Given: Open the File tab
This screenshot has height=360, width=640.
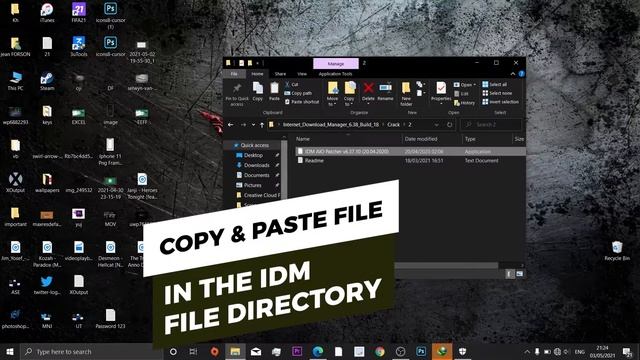Looking at the screenshot, I should [234, 74].
